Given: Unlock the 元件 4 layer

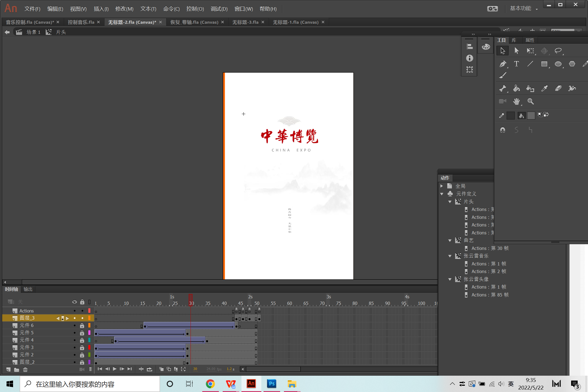Looking at the screenshot, I should 82,340.
